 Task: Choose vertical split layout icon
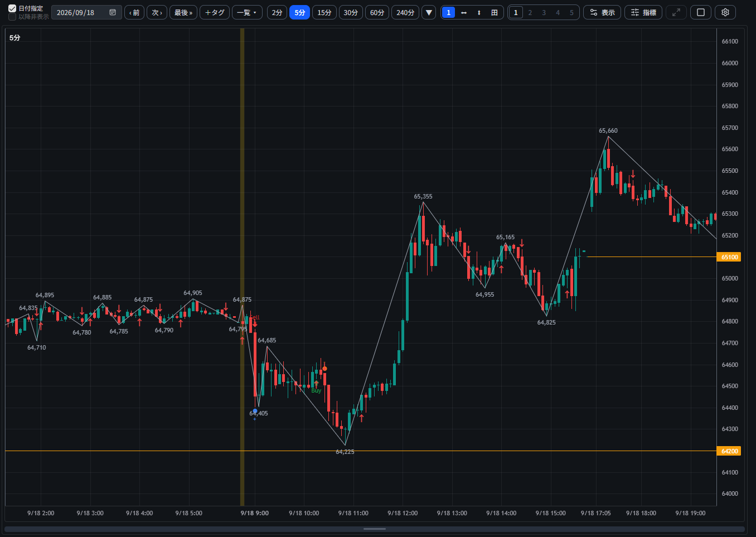pyautogui.click(x=479, y=12)
